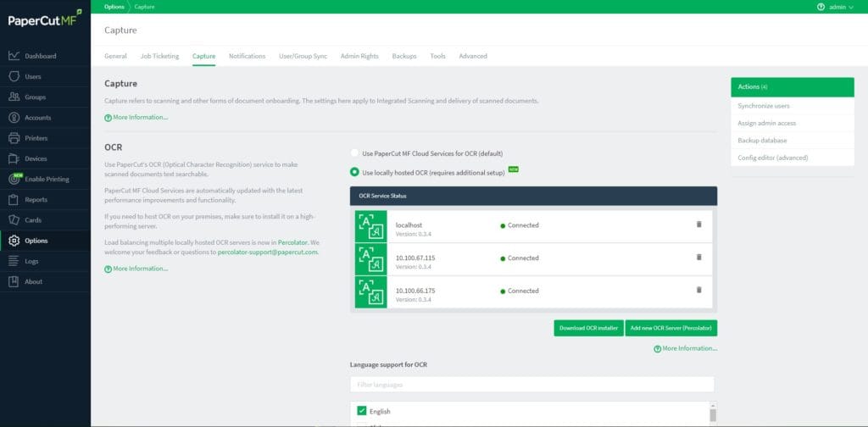The width and height of the screenshot is (868, 427).
Task: Open the Advanced tab
Action: (473, 56)
